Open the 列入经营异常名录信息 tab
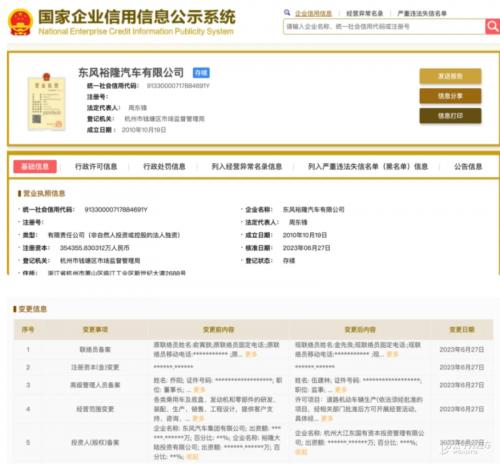This screenshot has width=500, height=464. (247, 166)
